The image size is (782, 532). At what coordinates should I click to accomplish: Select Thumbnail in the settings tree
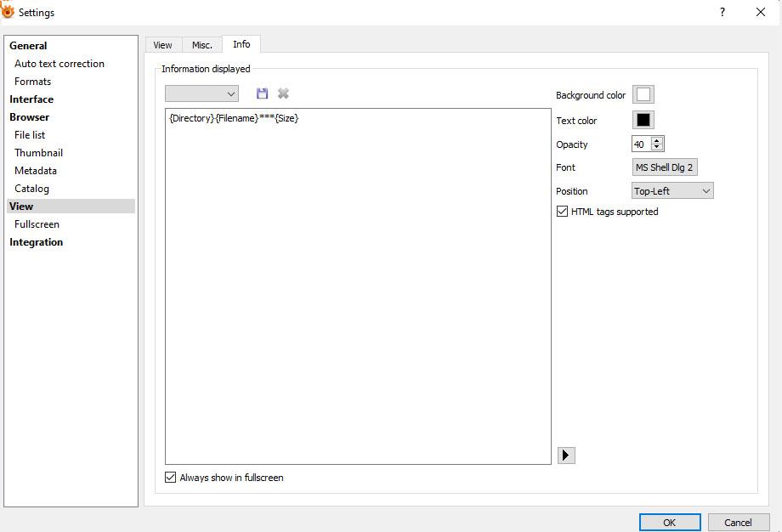coord(38,153)
